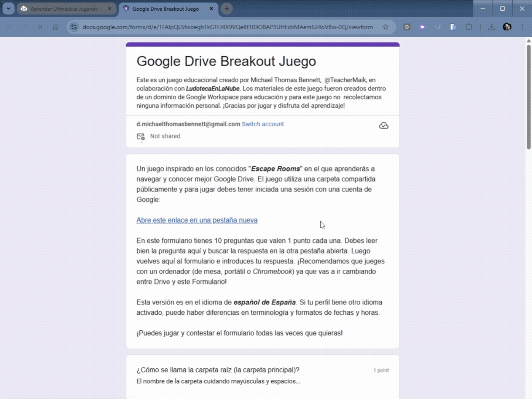Click the "Switch account" link
This screenshot has height=399, width=532.
point(263,124)
